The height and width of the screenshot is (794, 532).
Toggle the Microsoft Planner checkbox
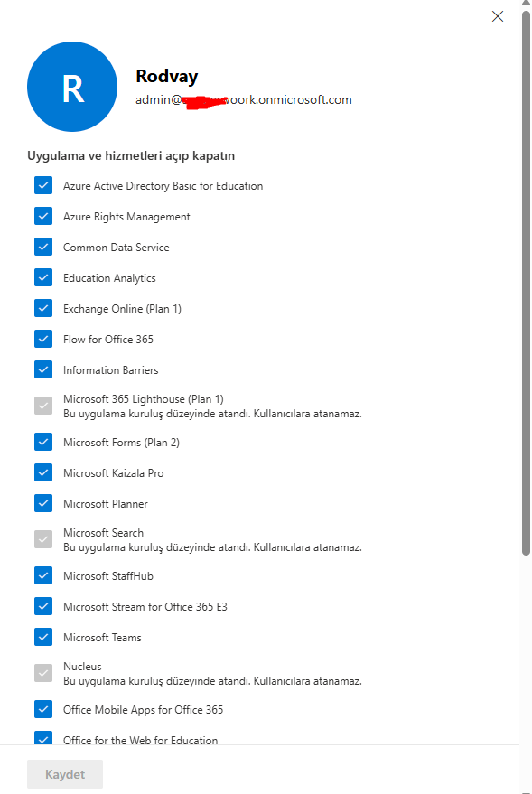click(43, 503)
